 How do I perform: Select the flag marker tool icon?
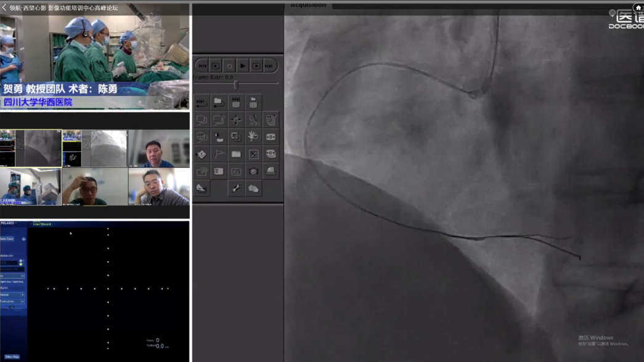(x=219, y=154)
